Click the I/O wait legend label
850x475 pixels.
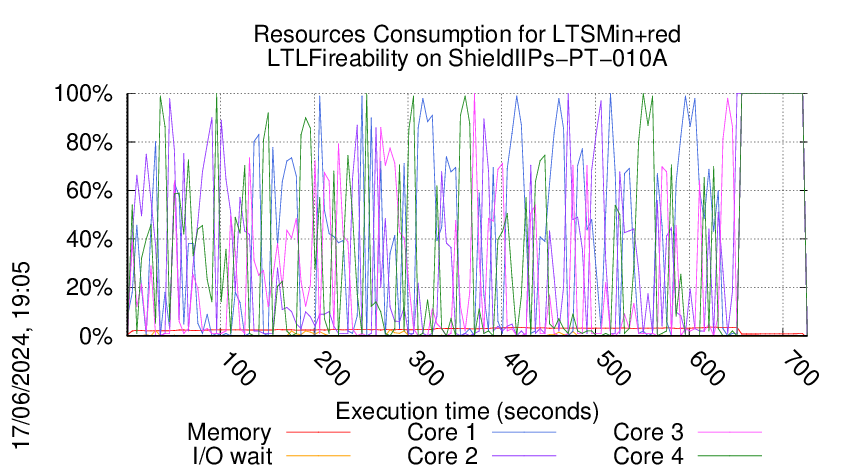pyautogui.click(x=232, y=456)
